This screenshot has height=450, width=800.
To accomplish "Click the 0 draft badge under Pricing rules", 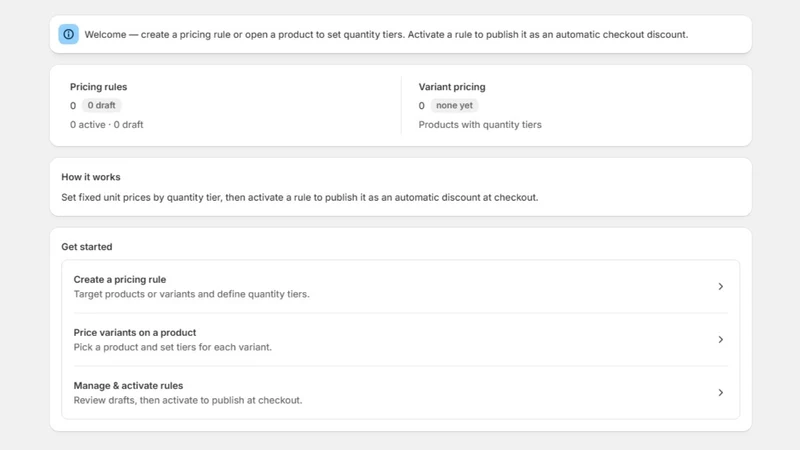I will point(101,106).
